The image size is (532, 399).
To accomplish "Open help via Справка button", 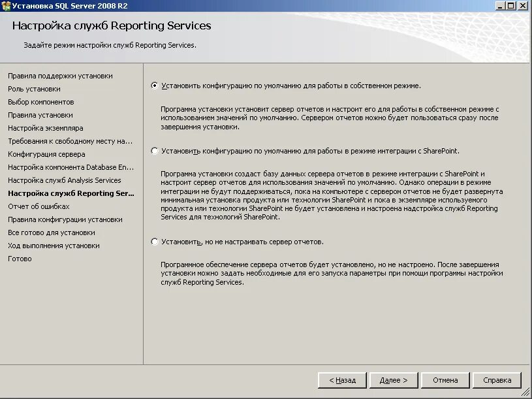I will point(497,380).
